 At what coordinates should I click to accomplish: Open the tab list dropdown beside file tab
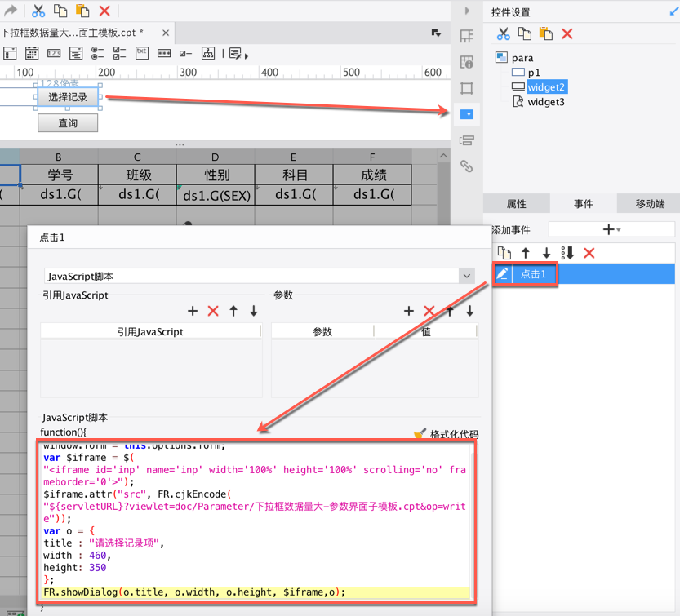pos(436,33)
